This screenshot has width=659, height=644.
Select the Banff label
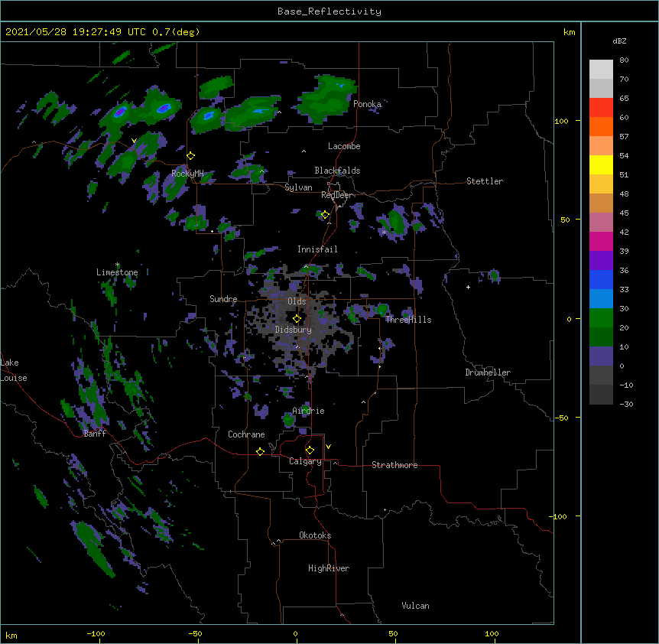pyautogui.click(x=95, y=434)
